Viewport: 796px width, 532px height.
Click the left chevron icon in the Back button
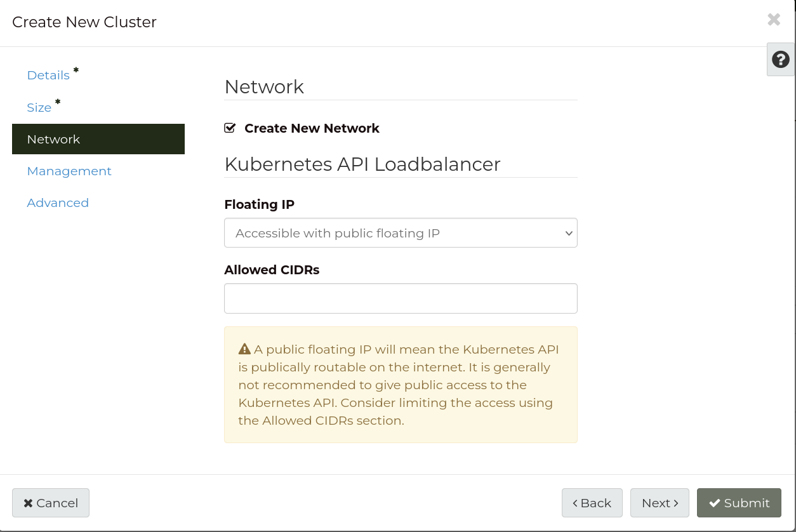[x=575, y=503]
